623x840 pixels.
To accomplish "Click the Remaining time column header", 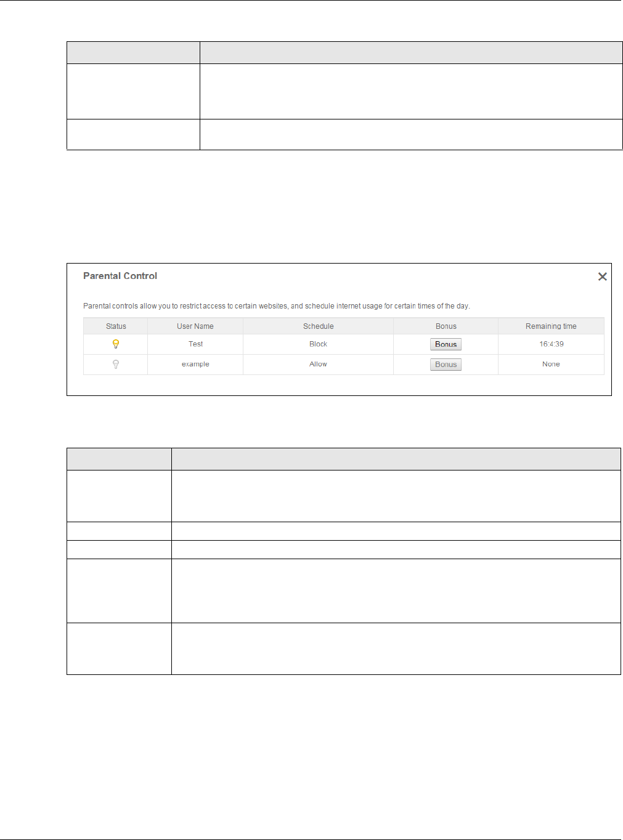I will [x=551, y=326].
